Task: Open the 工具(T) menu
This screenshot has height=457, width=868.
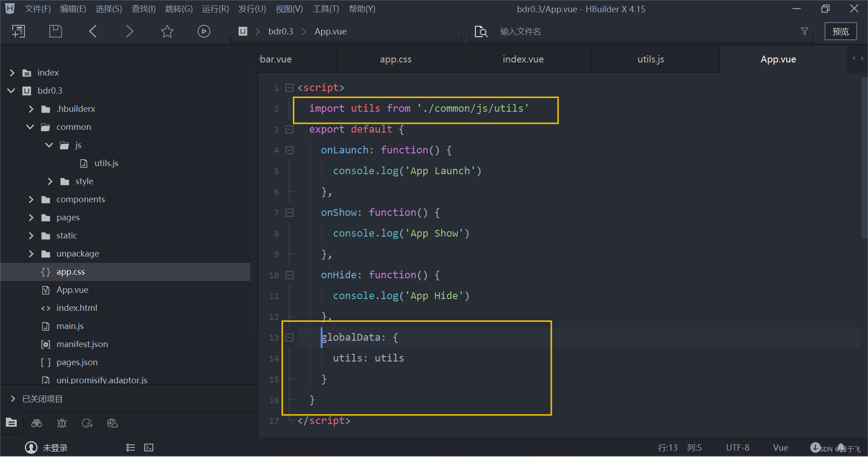Action: pyautogui.click(x=326, y=9)
